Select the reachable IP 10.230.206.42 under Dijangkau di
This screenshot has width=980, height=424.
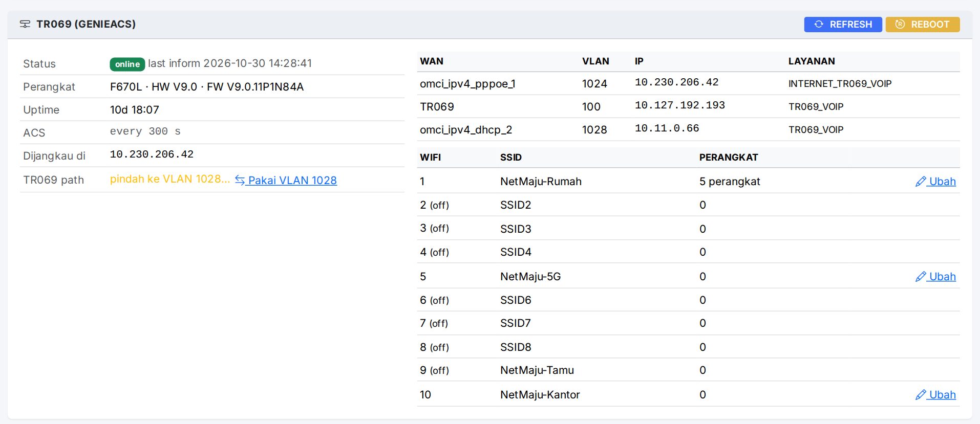(x=152, y=154)
